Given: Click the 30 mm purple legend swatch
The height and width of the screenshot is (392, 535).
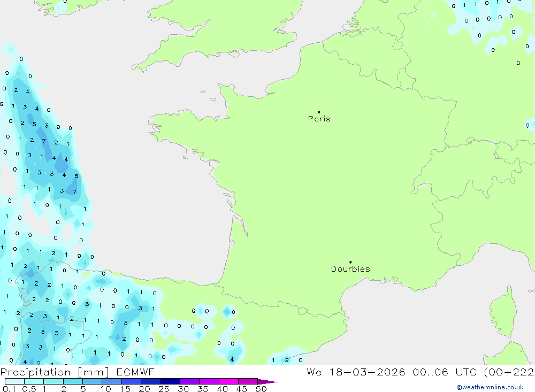Looking at the screenshot, I should 189,381.
